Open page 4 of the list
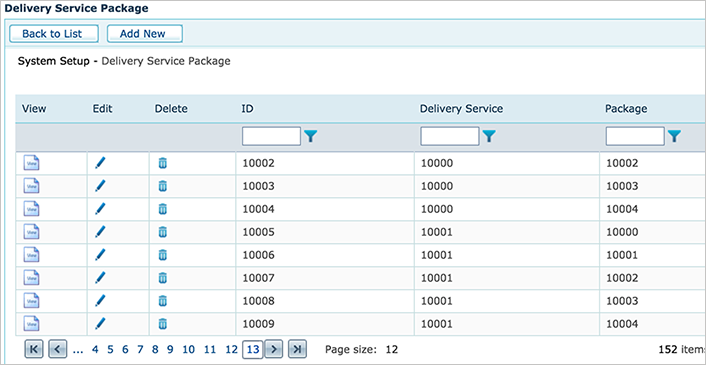The height and width of the screenshot is (365, 706). click(x=95, y=349)
